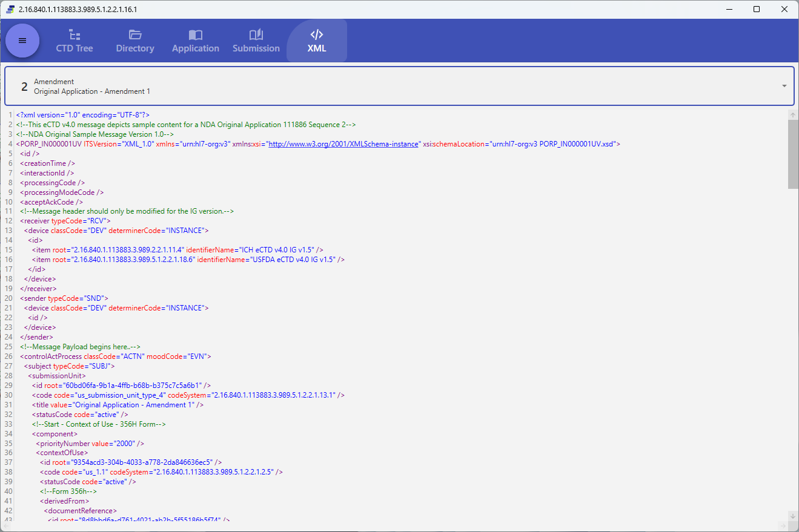Close the application window
Image resolution: width=799 pixels, height=532 pixels.
point(784,9)
